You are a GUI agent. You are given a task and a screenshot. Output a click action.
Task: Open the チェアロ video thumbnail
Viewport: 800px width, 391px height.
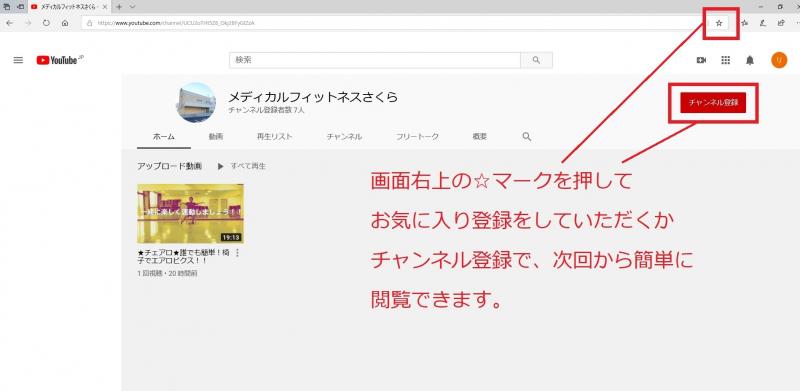(x=190, y=214)
